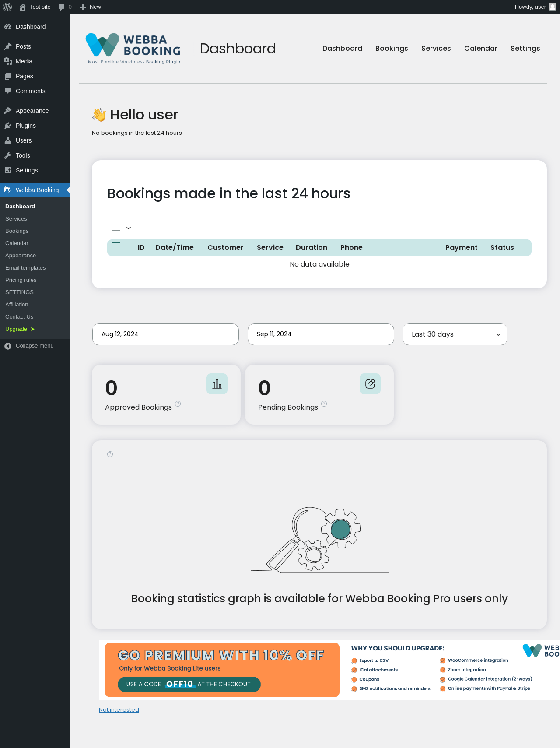Open SETTINGS in Webba sidebar submenu
This screenshot has width=560, height=748.
click(x=19, y=292)
